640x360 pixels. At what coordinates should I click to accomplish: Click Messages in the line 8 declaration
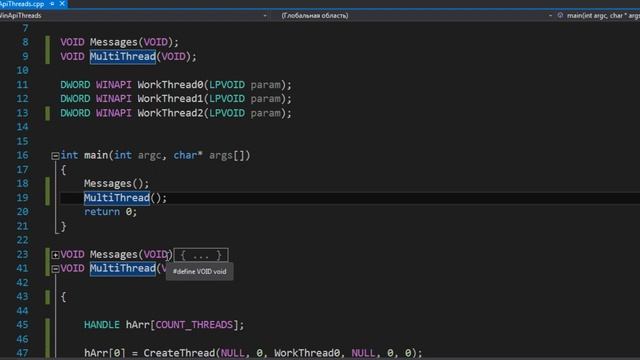[114, 42]
